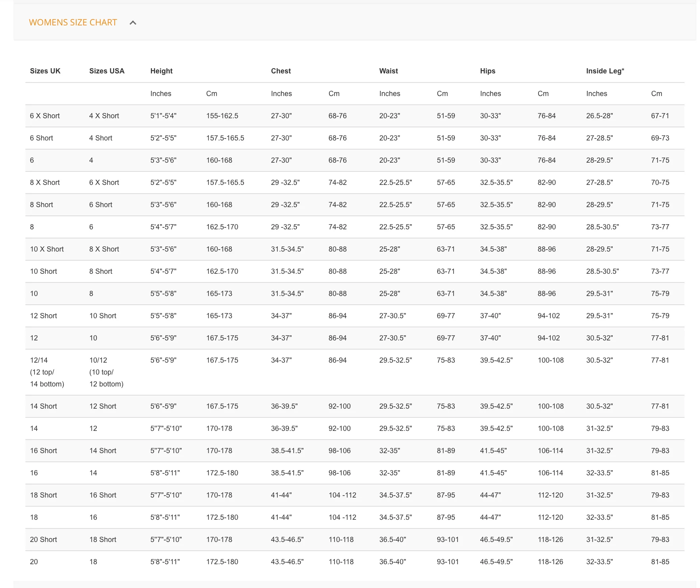This screenshot has width=700, height=588.
Task: Click hips 41.5-45" in 16 Short row
Action: (493, 451)
